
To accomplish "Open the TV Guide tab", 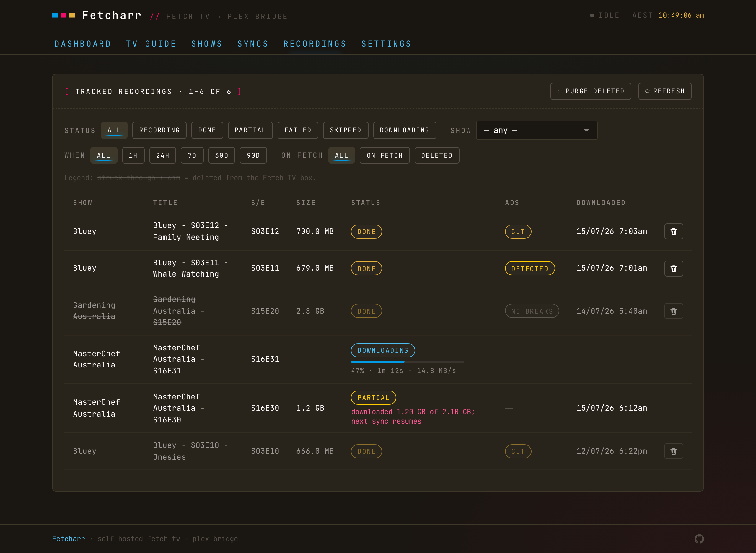I will point(151,44).
